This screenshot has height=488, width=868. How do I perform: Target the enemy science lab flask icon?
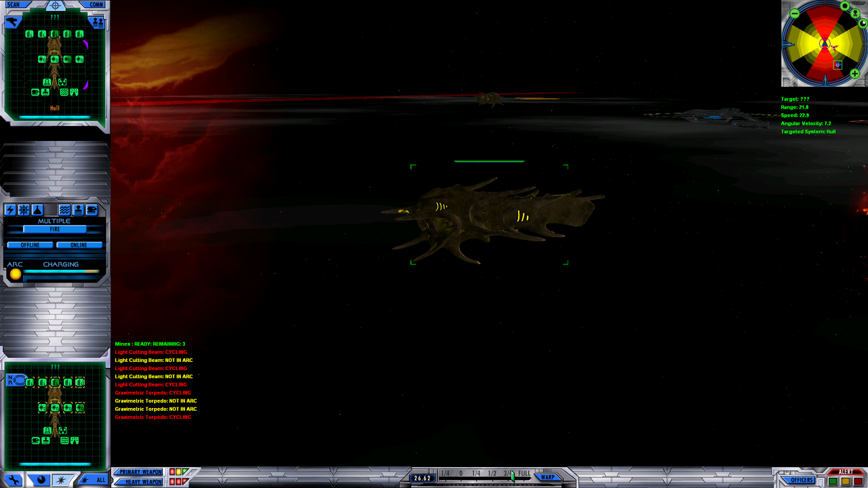pyautogui.click(x=47, y=82)
